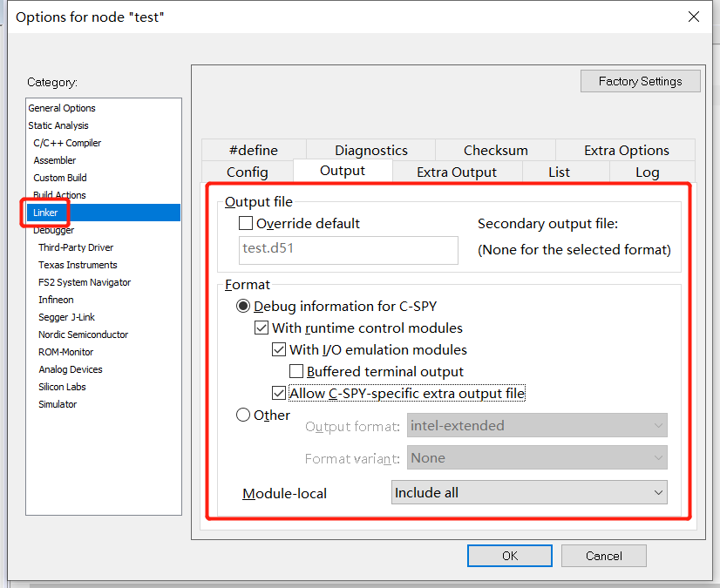720x588 pixels.
Task: Select General Options category
Action: tap(104, 108)
